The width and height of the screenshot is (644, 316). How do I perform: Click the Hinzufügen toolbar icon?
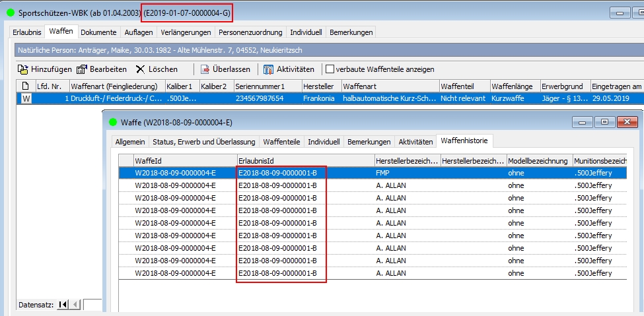coord(23,69)
